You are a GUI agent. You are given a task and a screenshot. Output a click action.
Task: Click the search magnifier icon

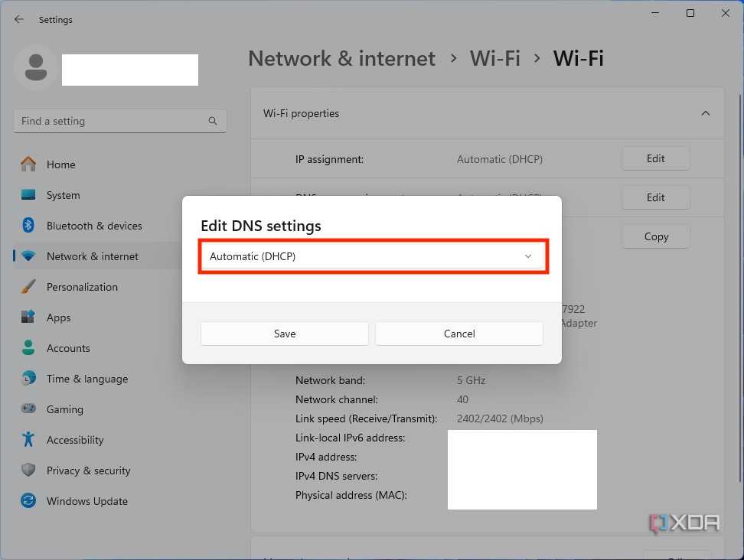[x=213, y=121]
